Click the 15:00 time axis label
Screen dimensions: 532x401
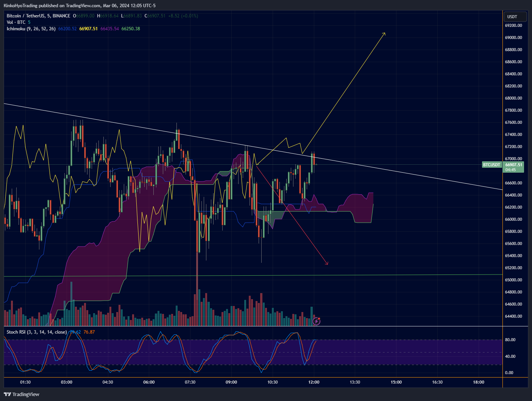(x=396, y=382)
